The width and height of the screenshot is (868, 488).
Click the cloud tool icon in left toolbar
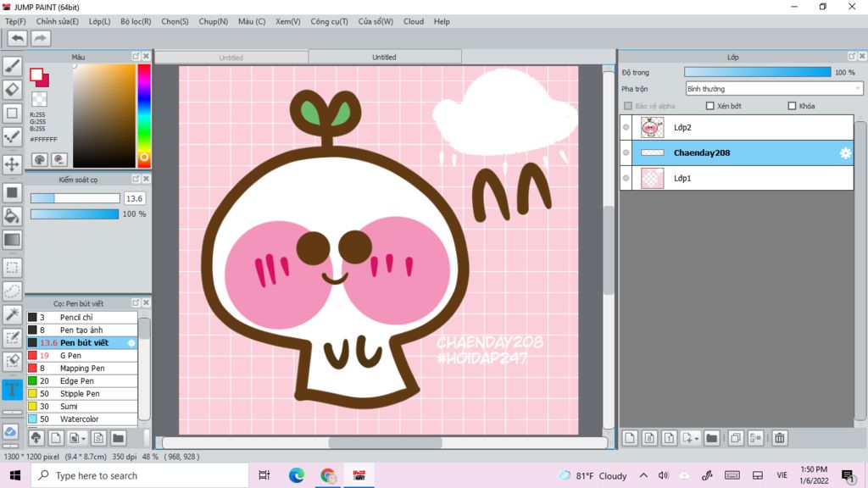coord(11,431)
